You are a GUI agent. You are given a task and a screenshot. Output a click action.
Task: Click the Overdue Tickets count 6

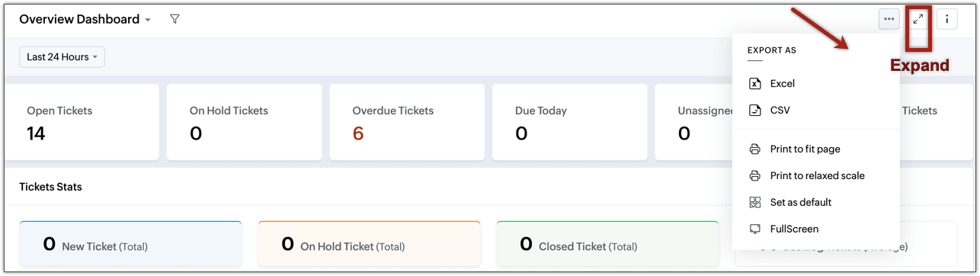tap(358, 134)
